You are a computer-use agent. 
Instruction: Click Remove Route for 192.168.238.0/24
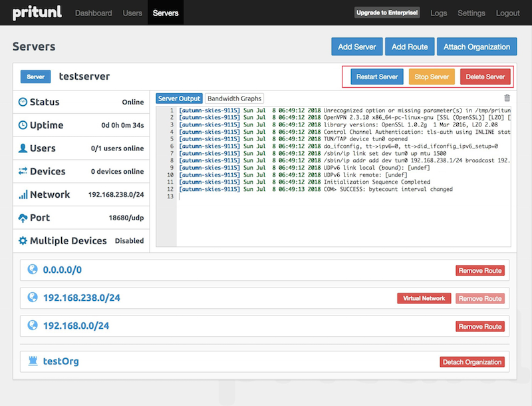point(480,298)
